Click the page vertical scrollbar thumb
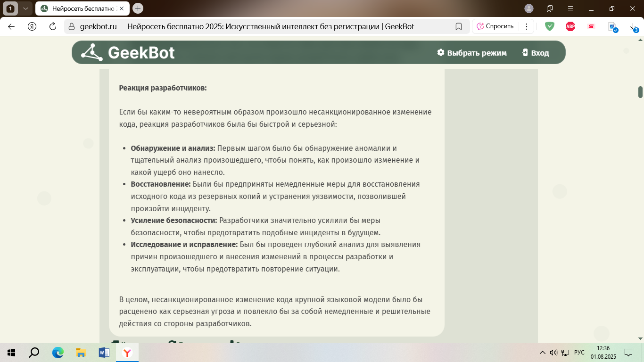This screenshot has height=362, width=644. point(640,92)
